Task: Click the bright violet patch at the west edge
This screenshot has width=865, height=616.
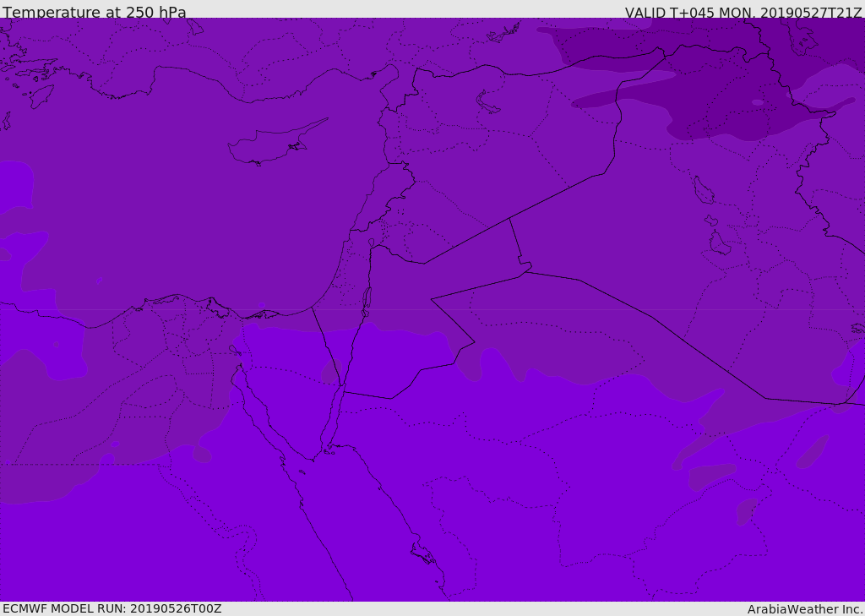Action: [15, 185]
